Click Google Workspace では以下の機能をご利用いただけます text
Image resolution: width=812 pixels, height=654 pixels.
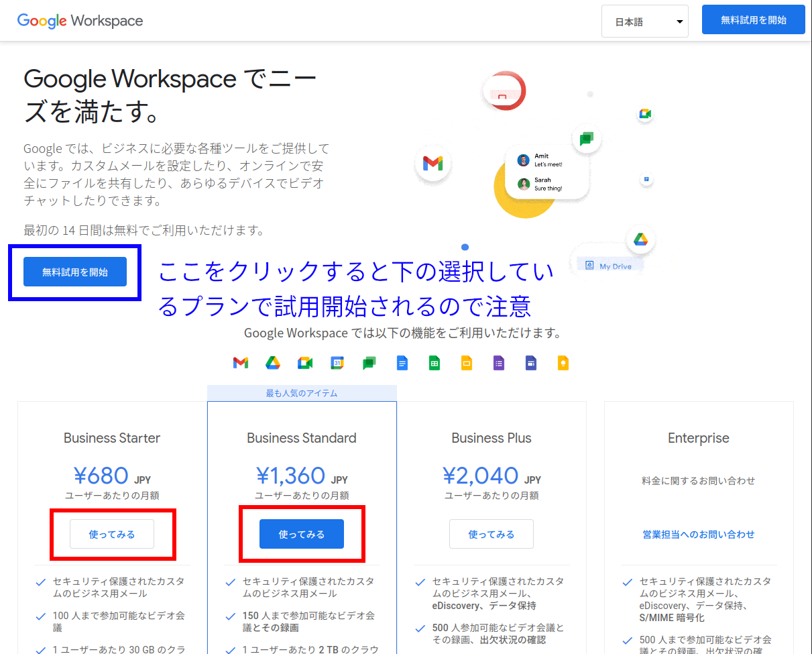[402, 333]
